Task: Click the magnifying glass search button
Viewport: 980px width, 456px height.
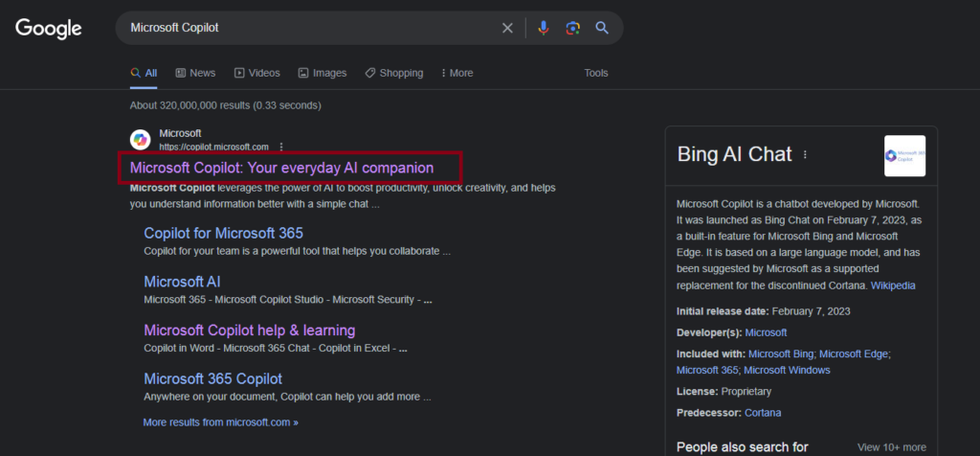Action: [x=602, y=28]
